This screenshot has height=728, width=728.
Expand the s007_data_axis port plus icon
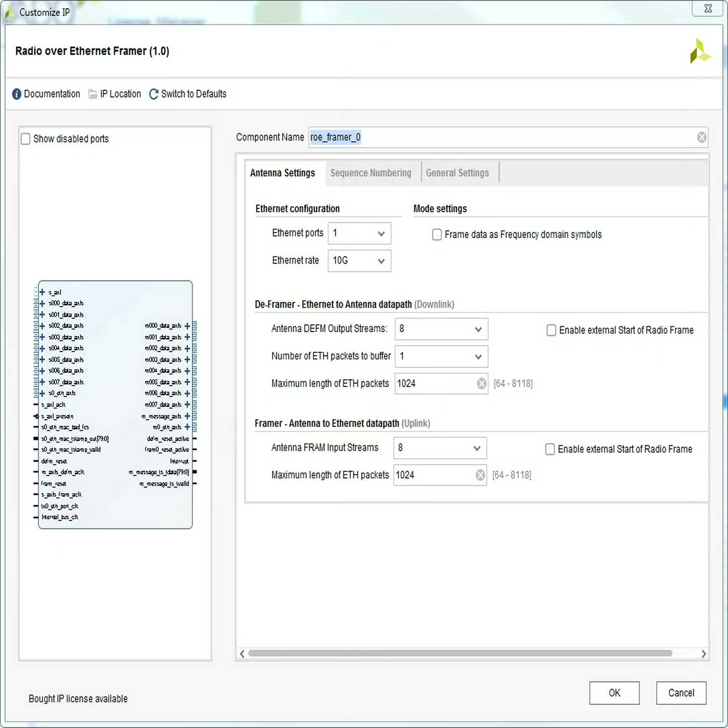(x=42, y=382)
